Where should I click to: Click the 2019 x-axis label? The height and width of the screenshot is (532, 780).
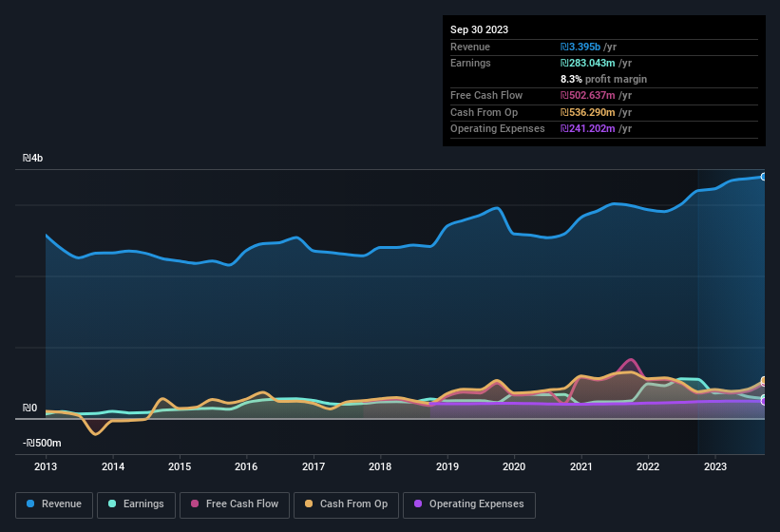pos(447,466)
